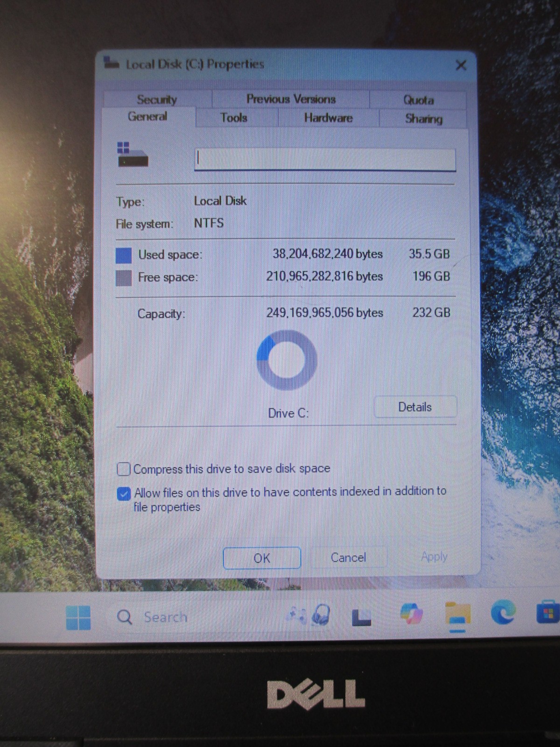Confirm with the OK button

coord(262,558)
